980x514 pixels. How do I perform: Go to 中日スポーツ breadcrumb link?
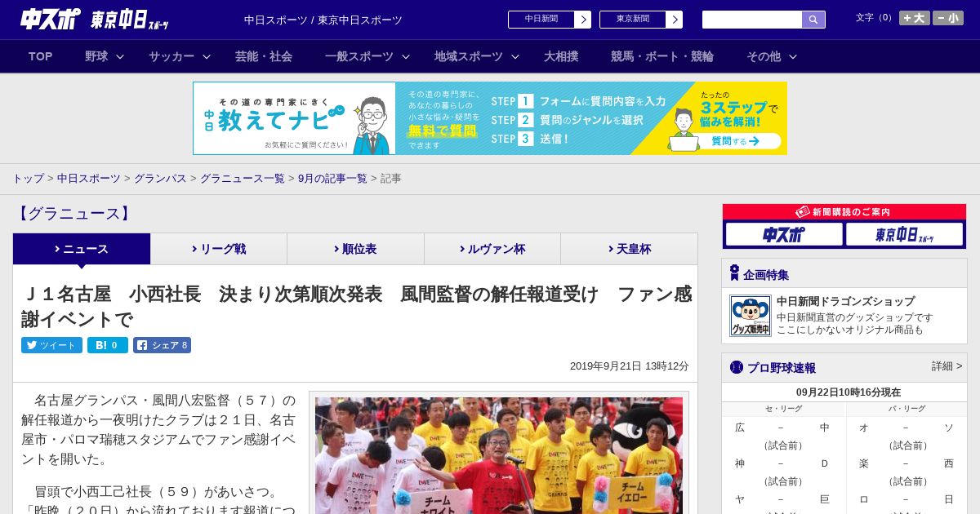[89, 178]
